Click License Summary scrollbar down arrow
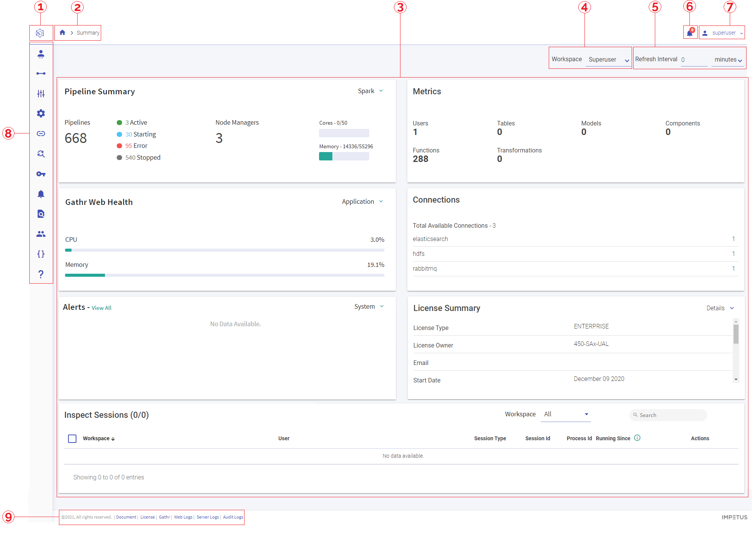The image size is (756, 533). click(x=736, y=379)
